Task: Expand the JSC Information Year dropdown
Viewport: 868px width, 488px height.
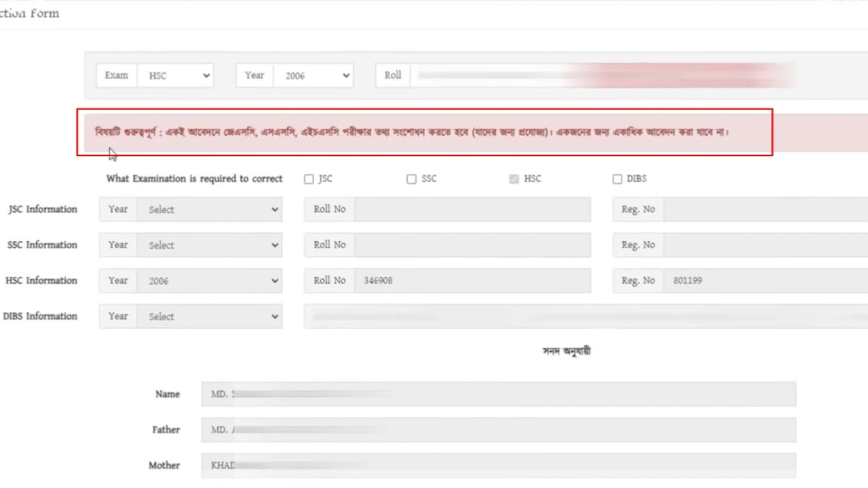Action: (x=209, y=210)
